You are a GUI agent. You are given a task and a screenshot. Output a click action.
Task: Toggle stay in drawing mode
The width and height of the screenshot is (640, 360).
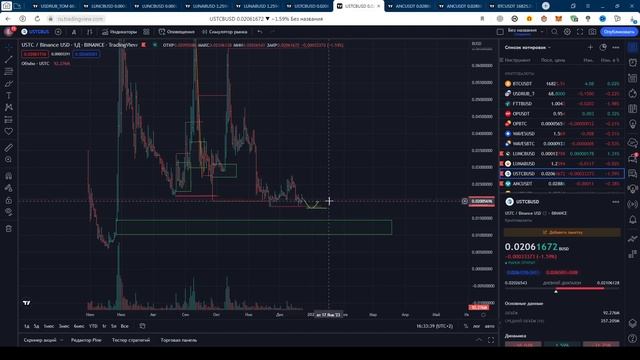pos(9,188)
